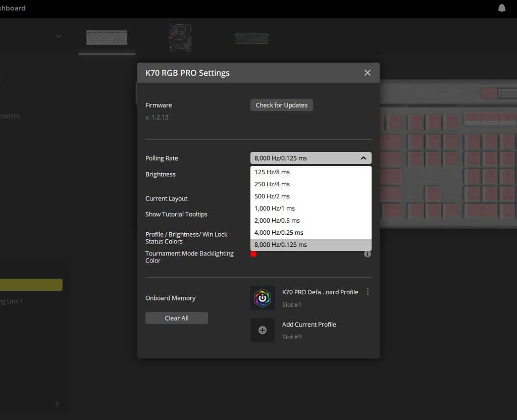The width and height of the screenshot is (517, 420).
Task: Click the plus icon for Slot #2
Action: [x=263, y=330]
